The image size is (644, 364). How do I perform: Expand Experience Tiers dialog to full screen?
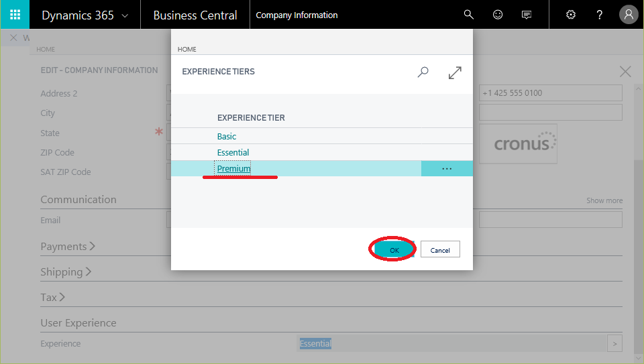click(455, 72)
